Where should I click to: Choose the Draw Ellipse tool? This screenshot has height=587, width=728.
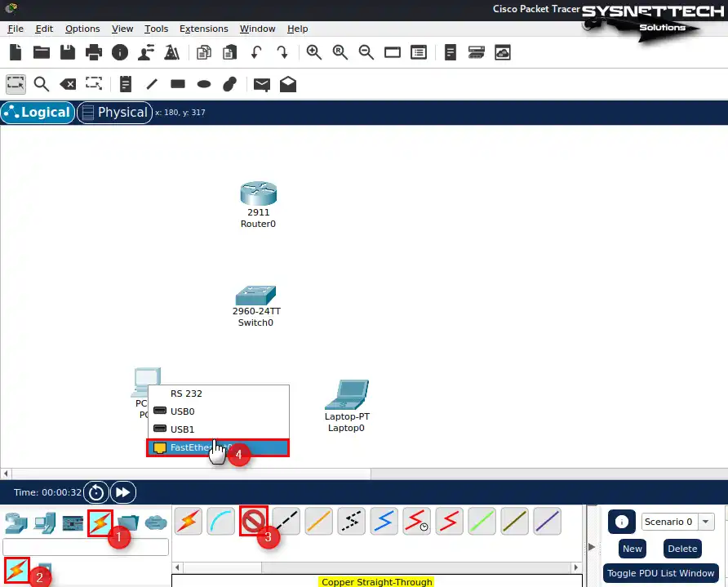(204, 84)
